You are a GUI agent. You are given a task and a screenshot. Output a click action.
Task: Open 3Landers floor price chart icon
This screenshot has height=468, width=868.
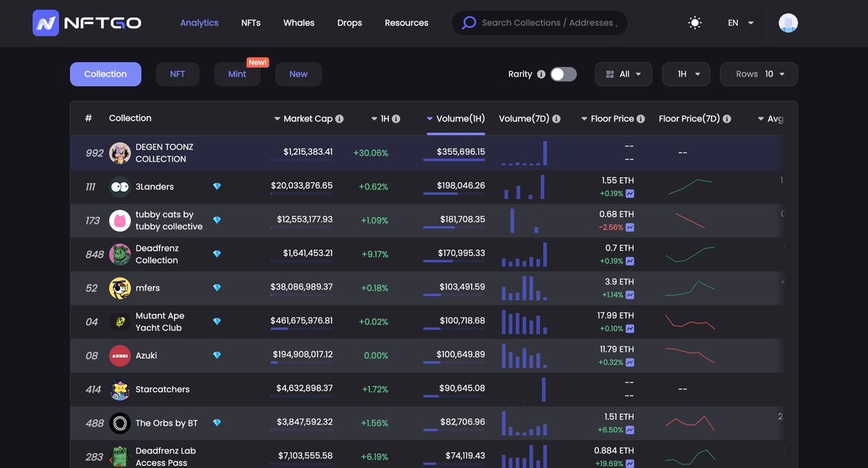click(x=630, y=194)
